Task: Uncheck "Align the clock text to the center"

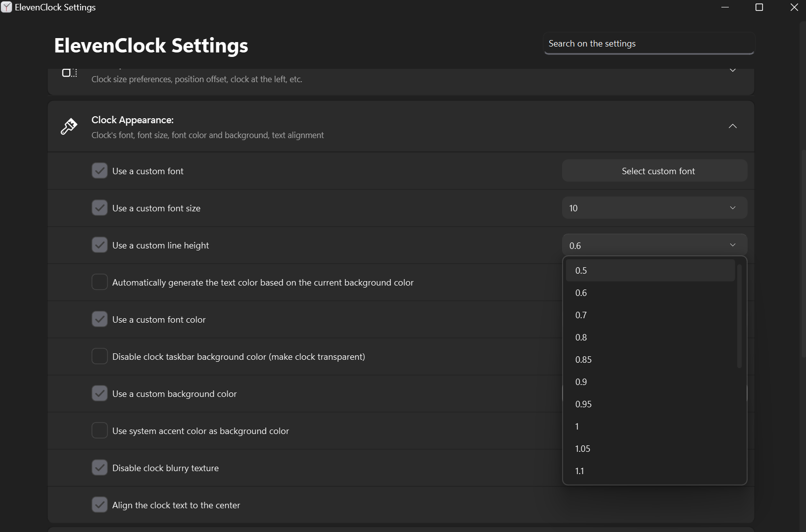Action: (x=99, y=504)
